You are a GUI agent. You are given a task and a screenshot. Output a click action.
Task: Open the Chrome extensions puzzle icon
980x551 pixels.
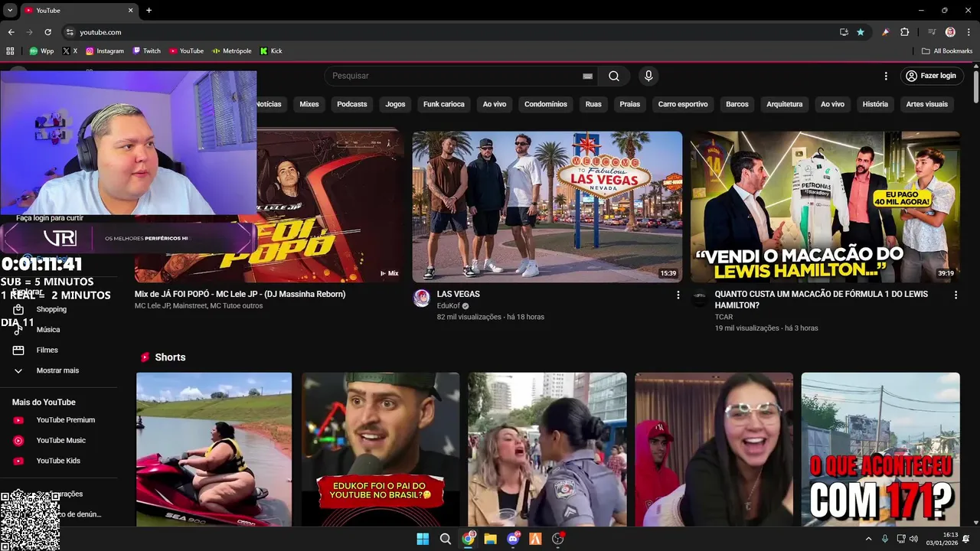(x=904, y=32)
